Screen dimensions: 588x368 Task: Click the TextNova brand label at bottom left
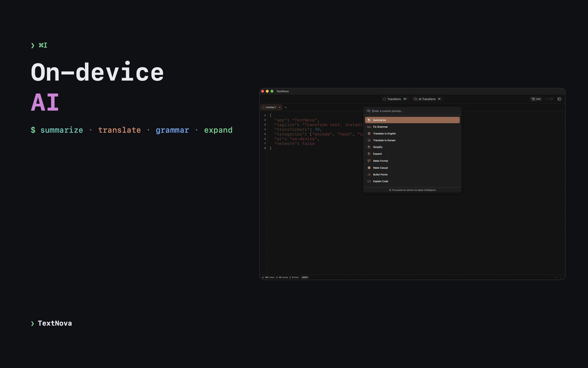click(55, 323)
